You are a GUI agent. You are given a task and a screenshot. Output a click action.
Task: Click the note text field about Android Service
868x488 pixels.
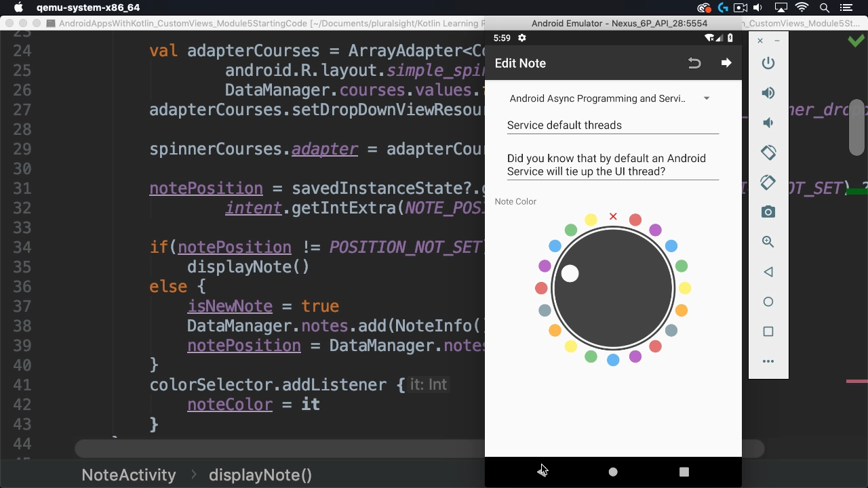coord(613,165)
